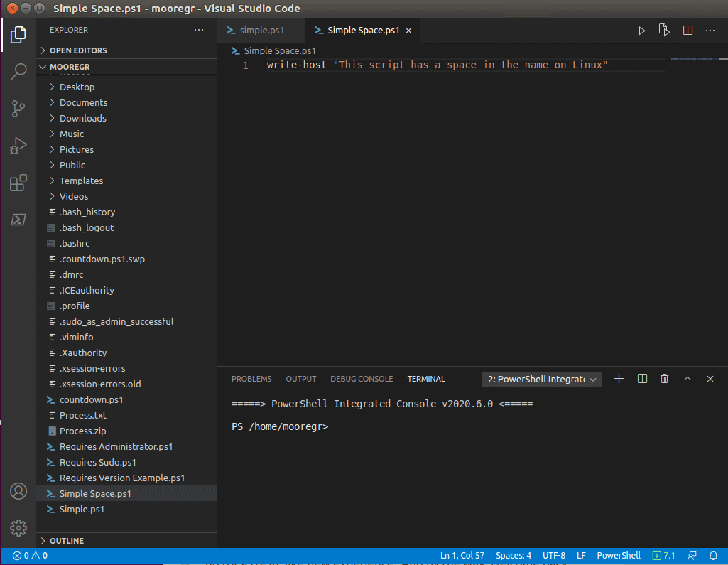
Task: Switch to the simple.ps1 editor tab
Action: coord(261,30)
